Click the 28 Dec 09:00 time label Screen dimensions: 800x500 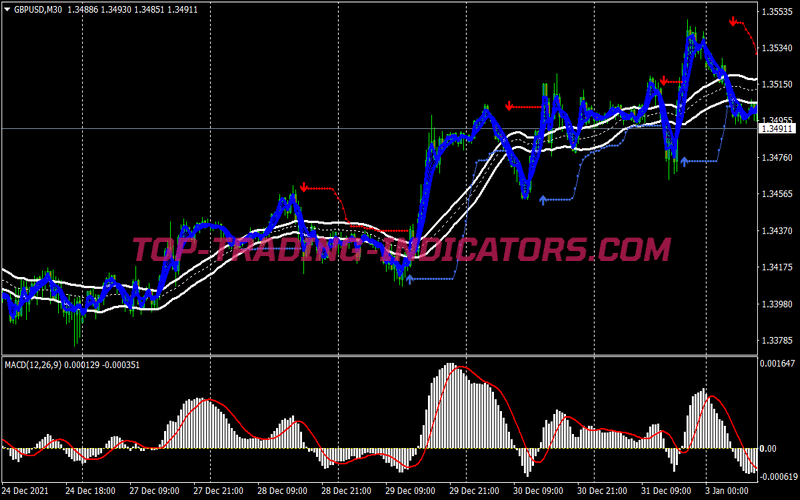(281, 491)
